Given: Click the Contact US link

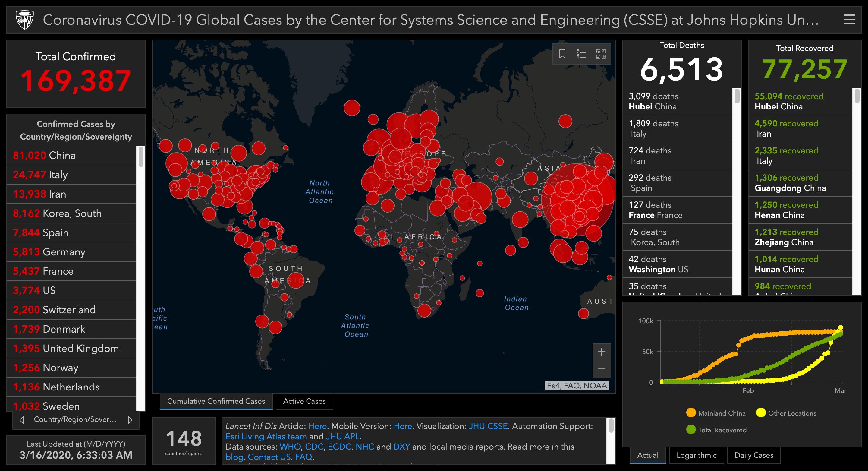Looking at the screenshot, I should pos(269,457).
